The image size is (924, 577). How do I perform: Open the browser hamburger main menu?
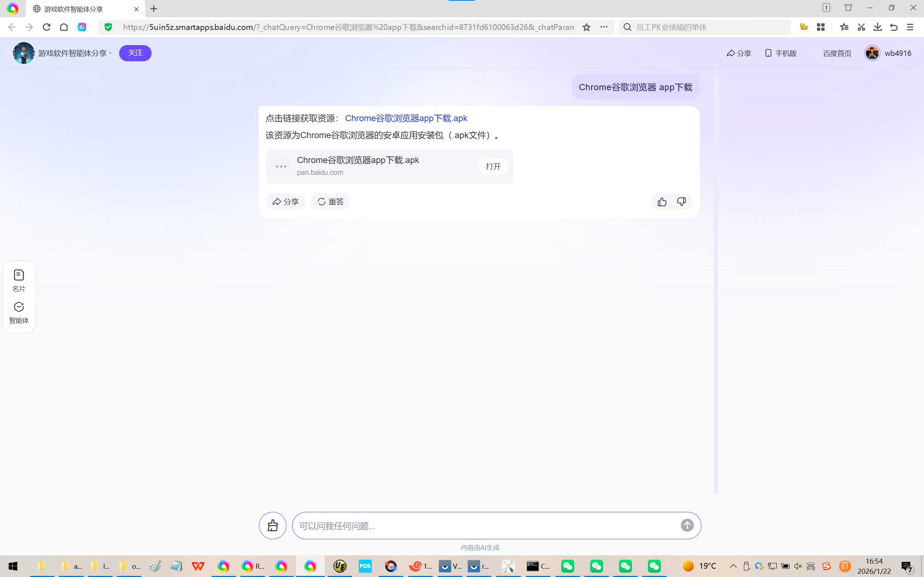(910, 27)
